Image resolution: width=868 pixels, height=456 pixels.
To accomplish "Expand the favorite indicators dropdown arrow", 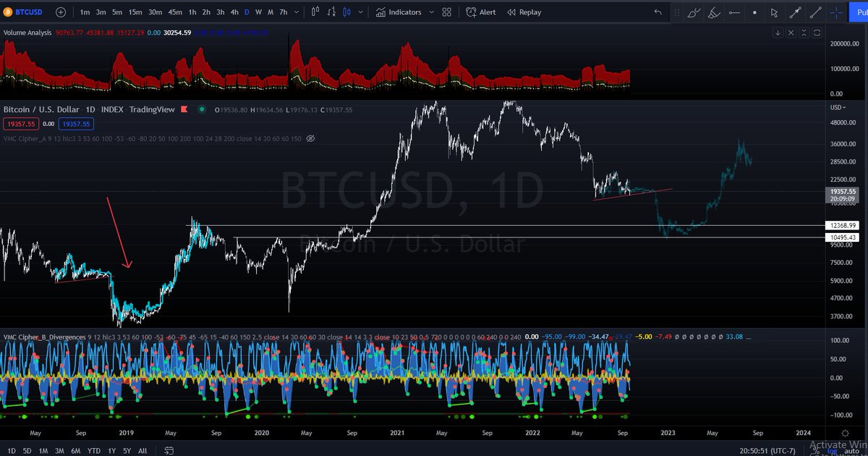I will click(432, 12).
